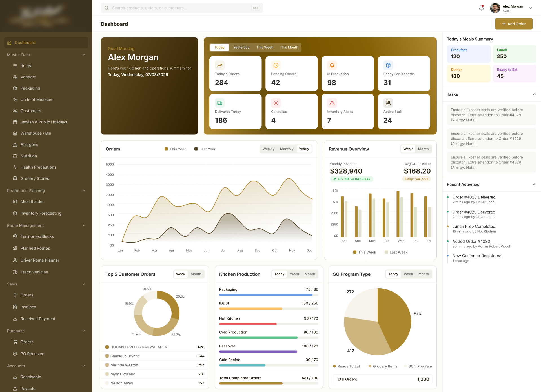Select the This Month stats tab
Screen dimensions: 541x392
click(289, 47)
